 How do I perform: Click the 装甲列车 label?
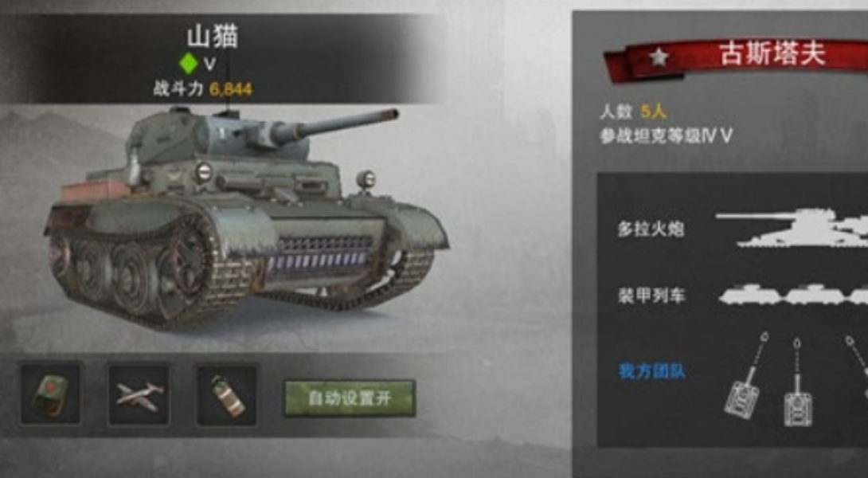pyautogui.click(x=651, y=296)
